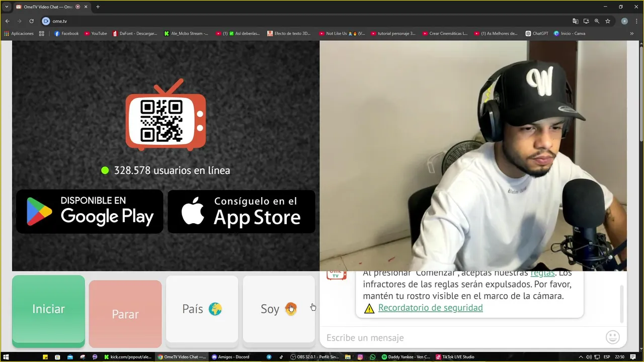The width and height of the screenshot is (644, 362).
Task: Click the camera site info icon in the address bar
Action: (46, 21)
